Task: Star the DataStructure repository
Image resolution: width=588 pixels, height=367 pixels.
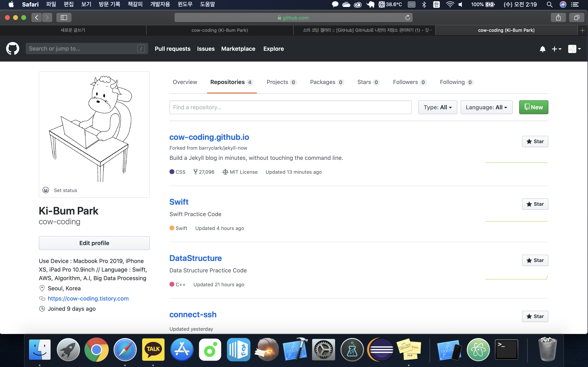Action: click(535, 260)
